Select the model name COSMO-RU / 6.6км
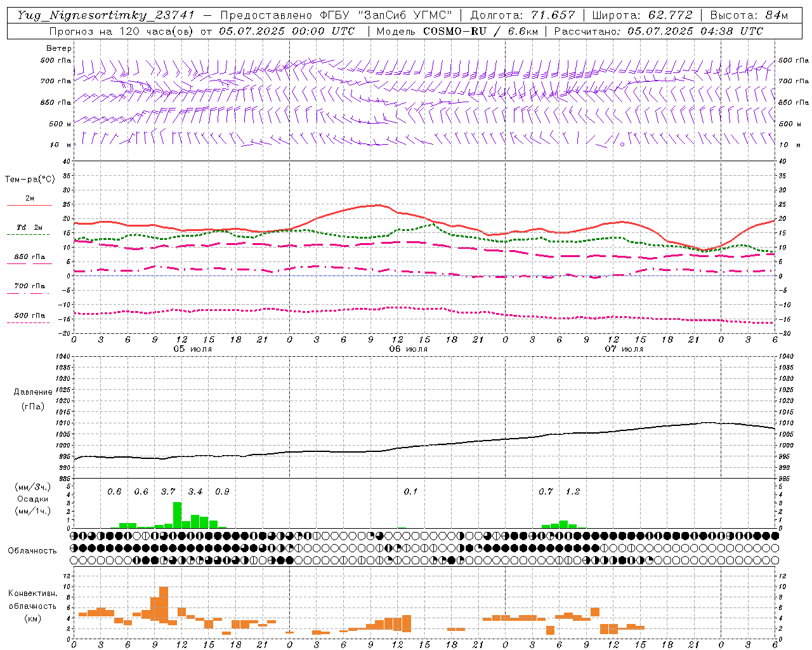Image resolution: width=812 pixels, height=650 pixels. (481, 31)
